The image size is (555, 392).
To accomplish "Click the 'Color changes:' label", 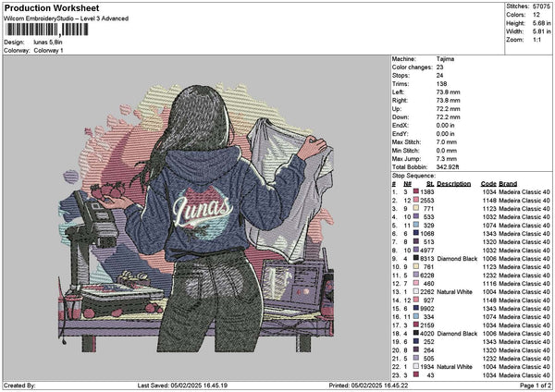I will point(412,67).
